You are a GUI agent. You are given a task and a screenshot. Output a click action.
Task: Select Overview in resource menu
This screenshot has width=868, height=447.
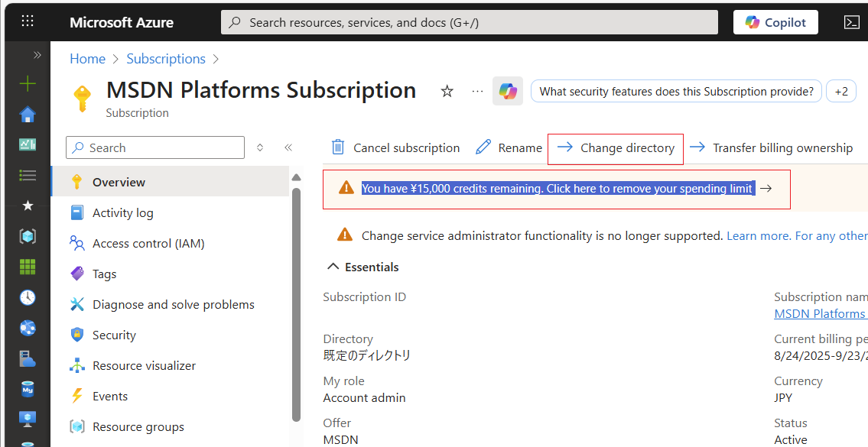170,182
